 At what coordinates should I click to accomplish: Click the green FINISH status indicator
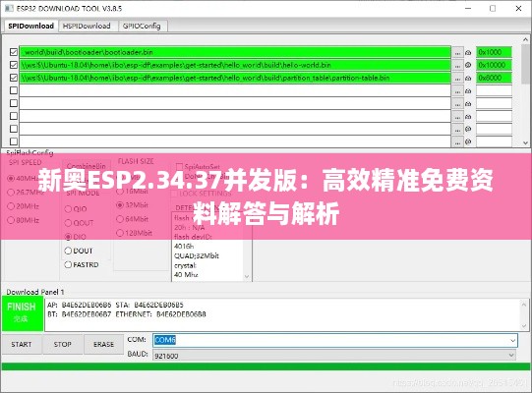23,313
